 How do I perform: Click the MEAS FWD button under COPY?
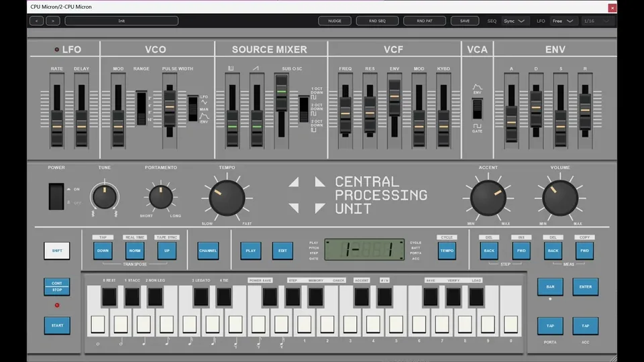tap(584, 251)
